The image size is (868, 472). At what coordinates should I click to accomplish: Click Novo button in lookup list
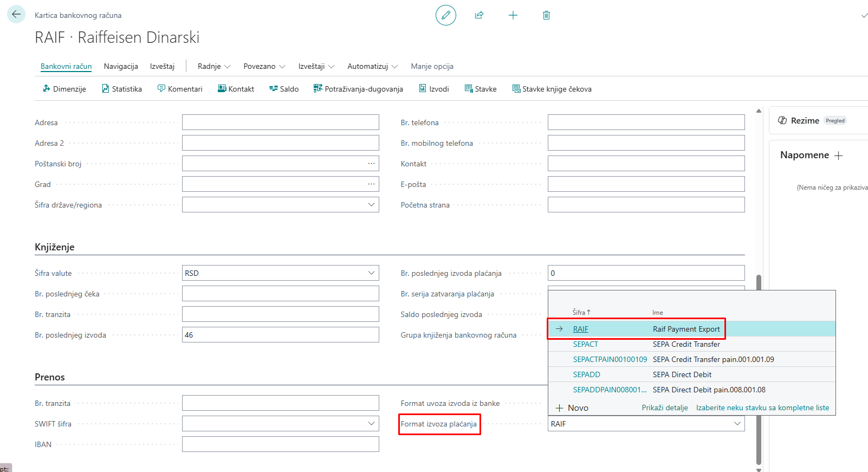572,408
